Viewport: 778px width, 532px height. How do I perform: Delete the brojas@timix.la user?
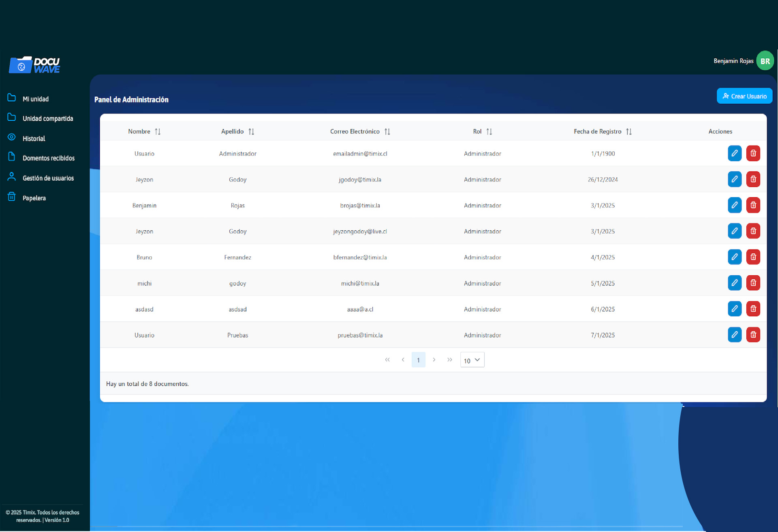(753, 205)
